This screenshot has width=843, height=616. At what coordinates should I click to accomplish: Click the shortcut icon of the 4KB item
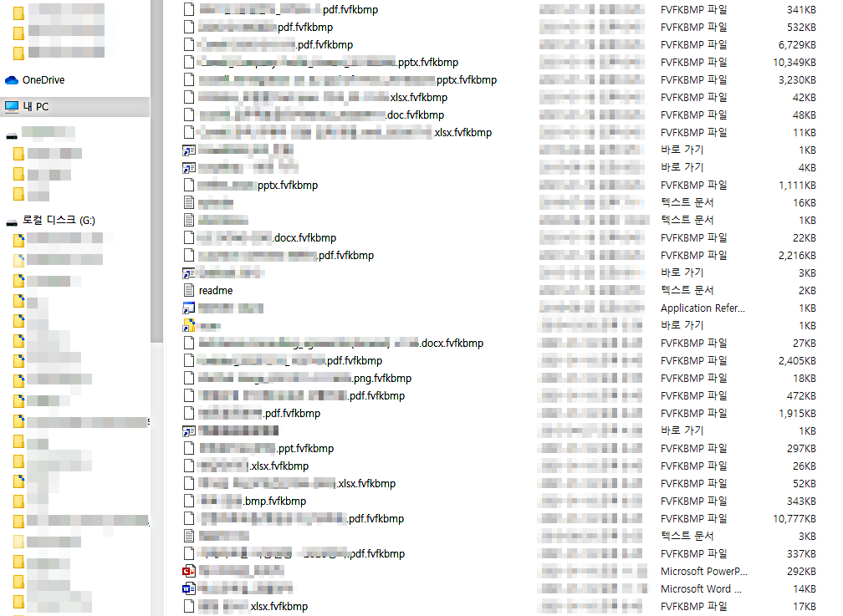[189, 168]
